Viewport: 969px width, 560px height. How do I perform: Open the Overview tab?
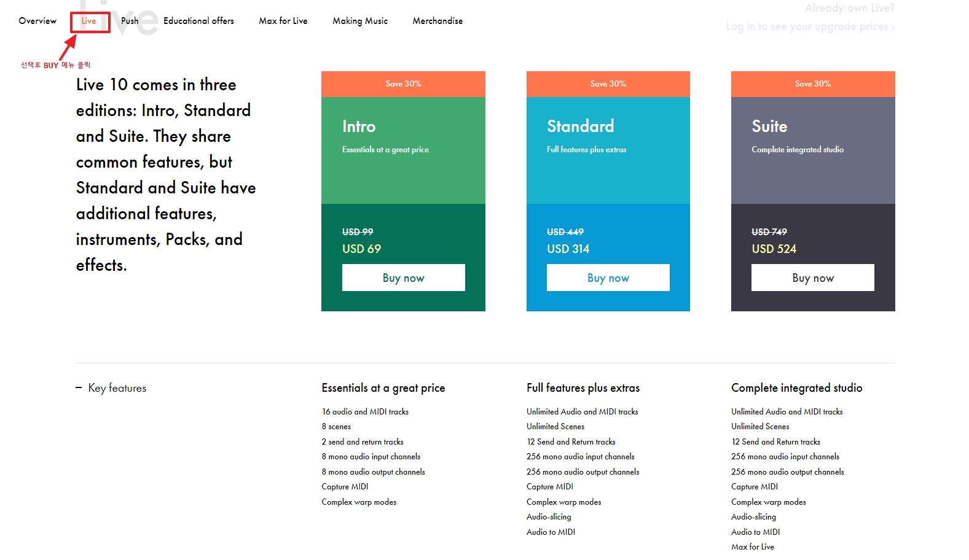(37, 21)
